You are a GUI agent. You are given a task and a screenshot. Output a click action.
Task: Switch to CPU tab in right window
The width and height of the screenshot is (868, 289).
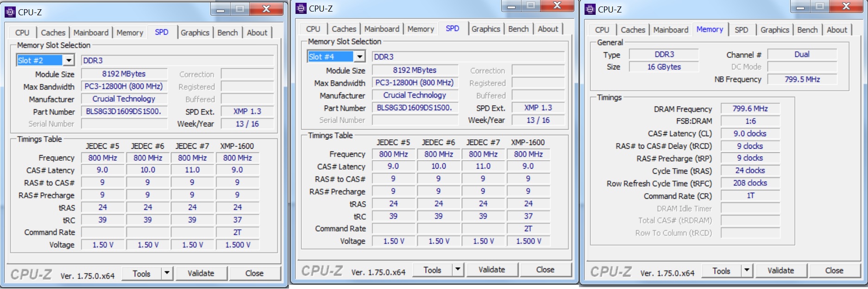click(602, 30)
